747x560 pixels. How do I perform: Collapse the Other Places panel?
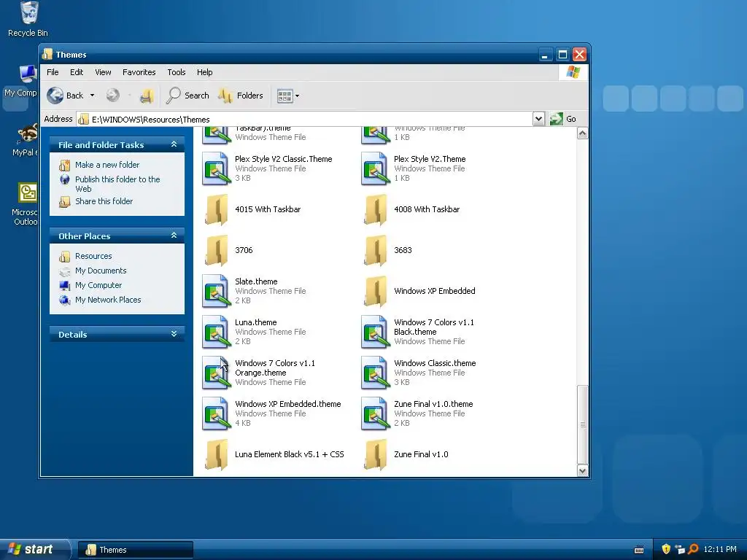(174, 236)
